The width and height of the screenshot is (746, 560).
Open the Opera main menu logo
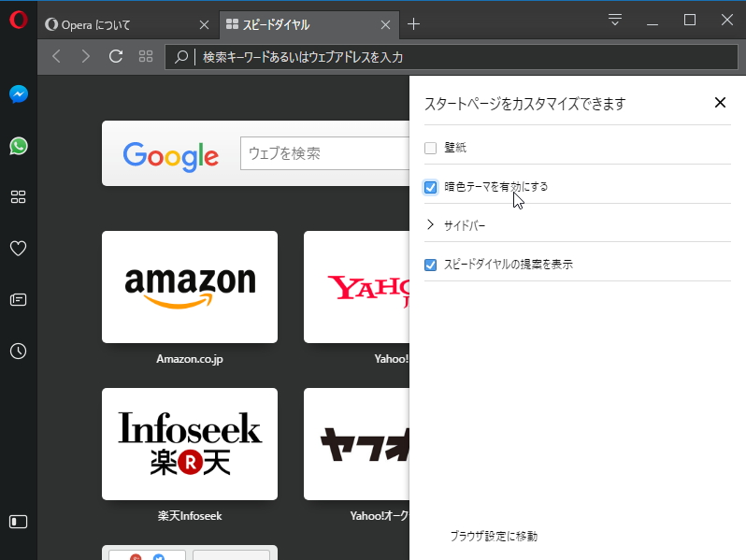[18, 20]
